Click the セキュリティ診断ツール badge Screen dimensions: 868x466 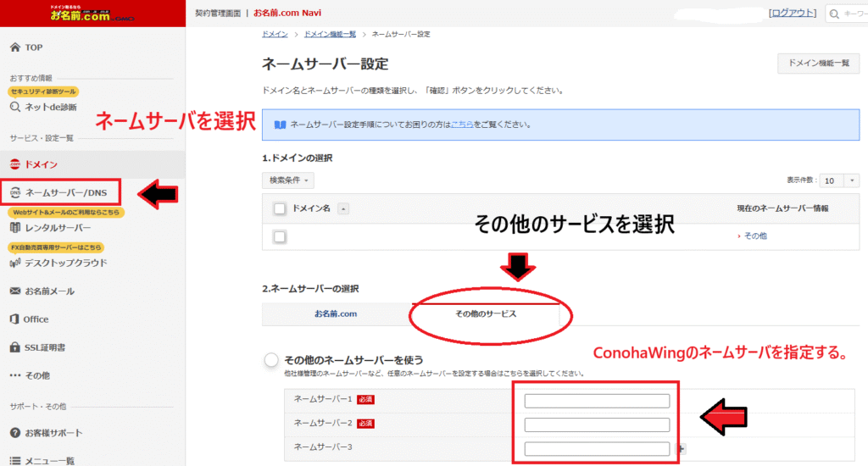coord(43,92)
